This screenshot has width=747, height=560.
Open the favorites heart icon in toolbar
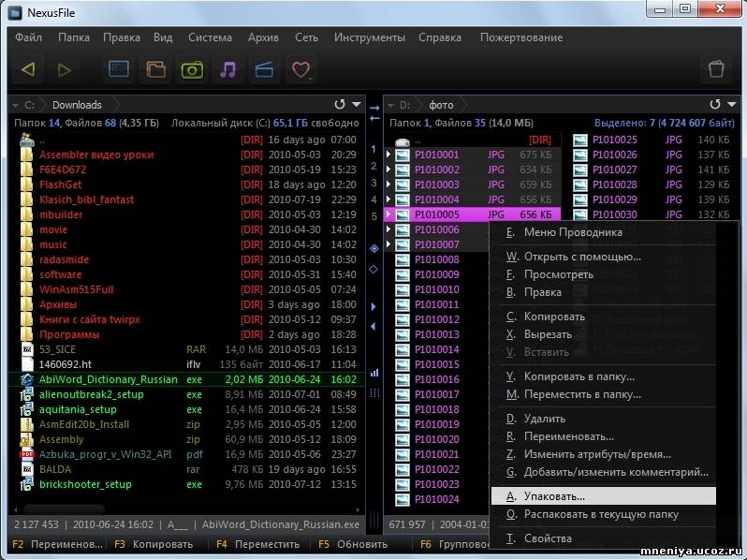coord(300,69)
